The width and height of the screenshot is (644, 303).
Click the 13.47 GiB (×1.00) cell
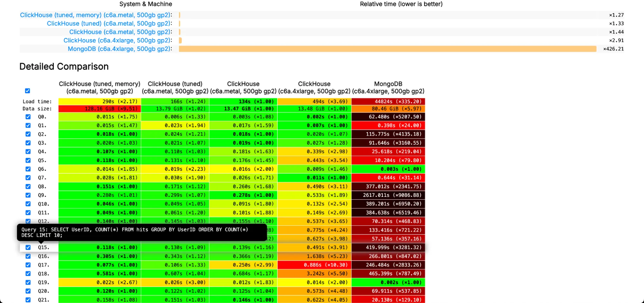(243, 109)
